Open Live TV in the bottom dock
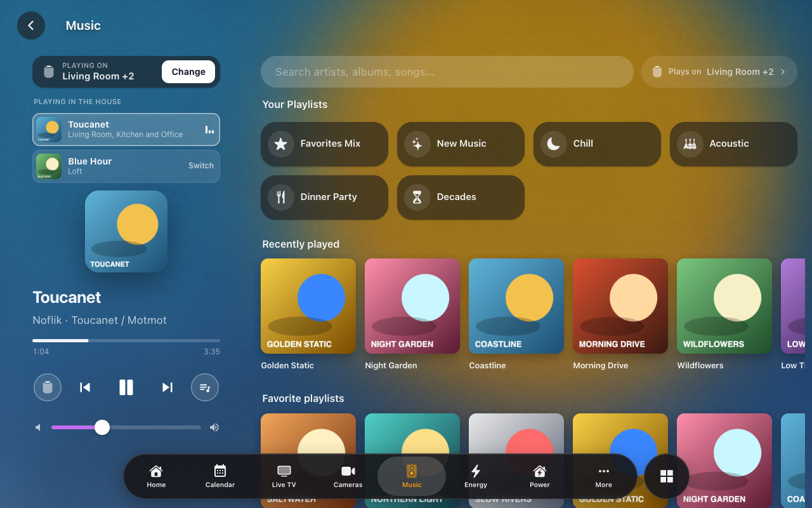Screen dimensions: 812x508 click(284, 476)
